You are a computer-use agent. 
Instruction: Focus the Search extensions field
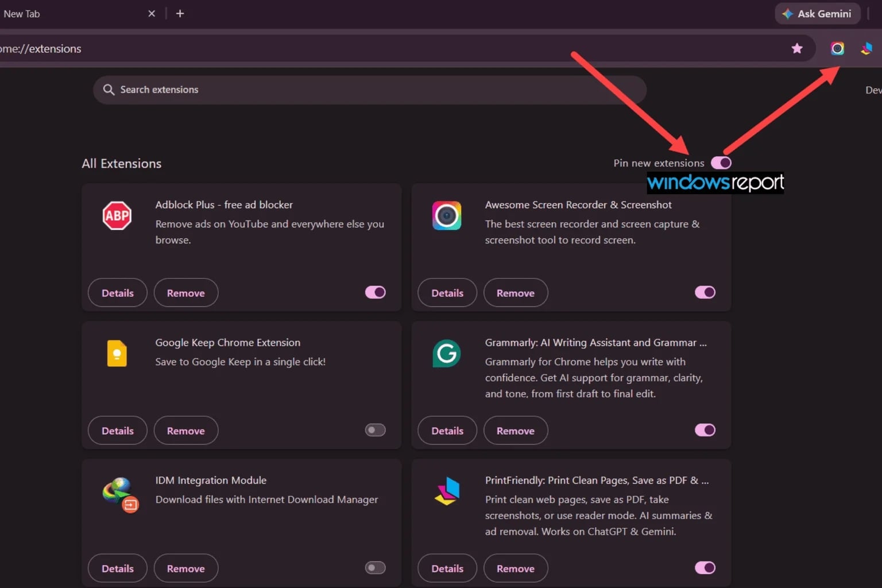click(370, 90)
